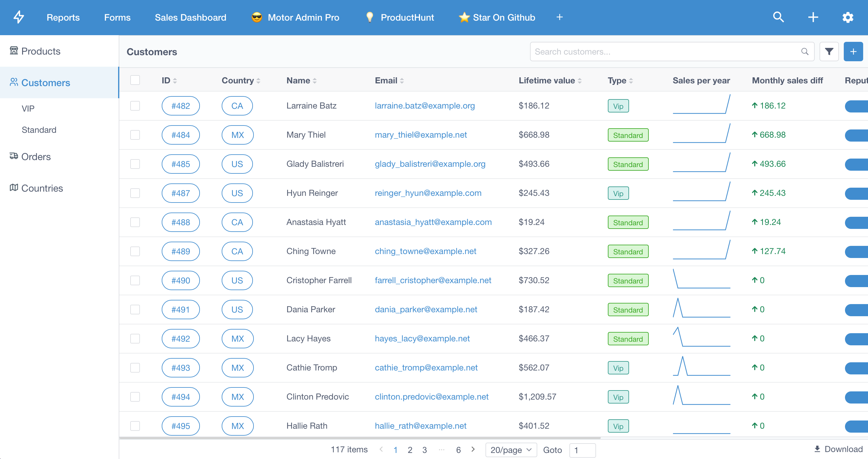Go to page 6
Viewport: 868px width, 459px height.
tap(458, 450)
